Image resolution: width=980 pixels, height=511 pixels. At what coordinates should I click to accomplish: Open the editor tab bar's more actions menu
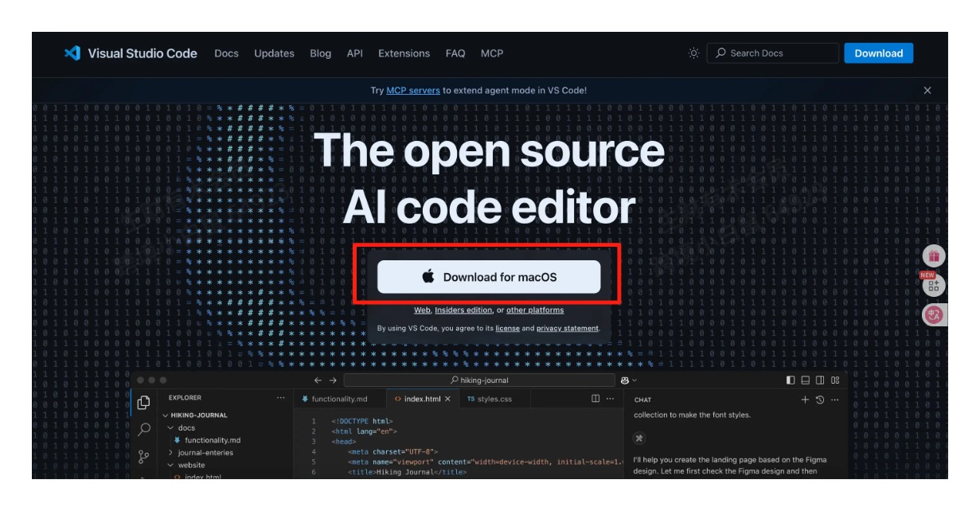[x=611, y=399]
